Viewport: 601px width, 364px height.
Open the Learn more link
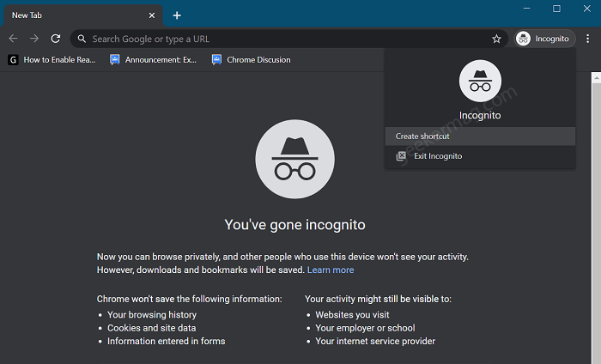coord(331,270)
